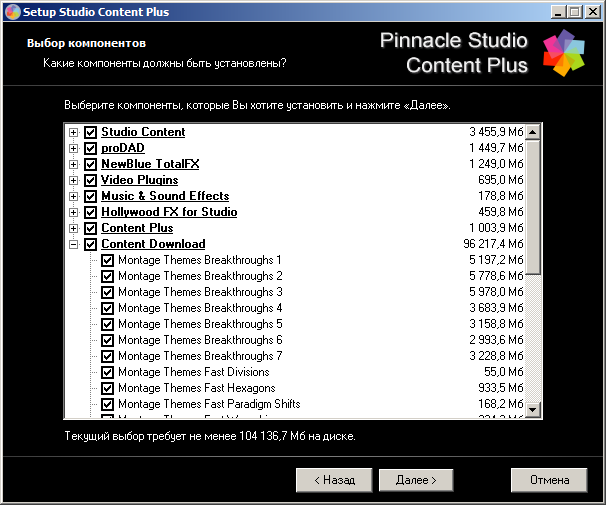Toggle the NewBlue TotalFX checkbox
606x505 pixels.
(x=90, y=165)
